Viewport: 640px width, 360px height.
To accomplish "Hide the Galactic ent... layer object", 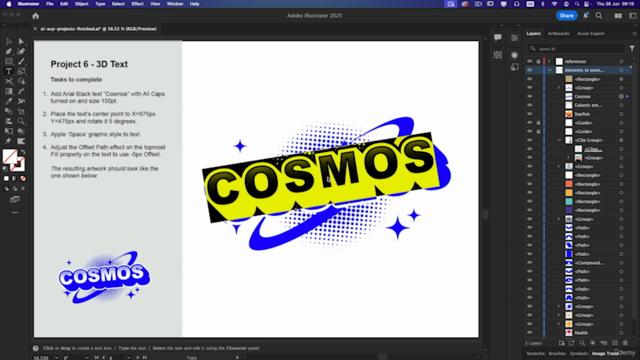I will [x=530, y=105].
